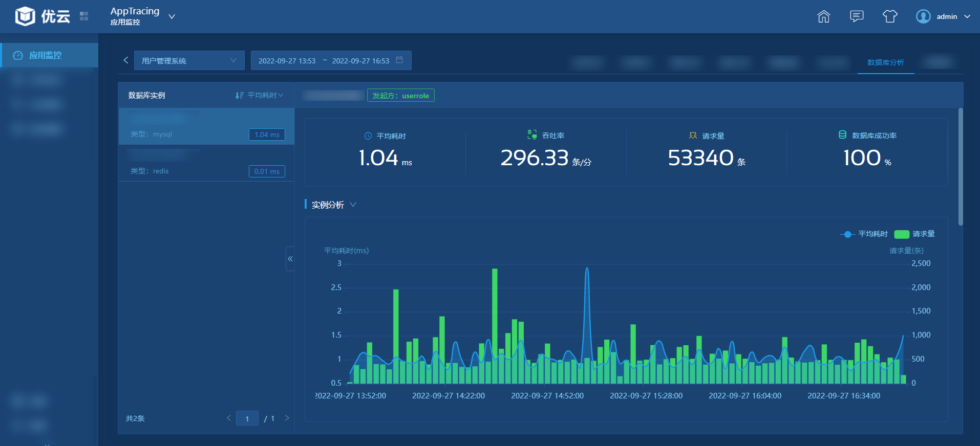This screenshot has width=980, height=446.
Task: Click the 数据库成功率 database icon
Action: pyautogui.click(x=842, y=135)
